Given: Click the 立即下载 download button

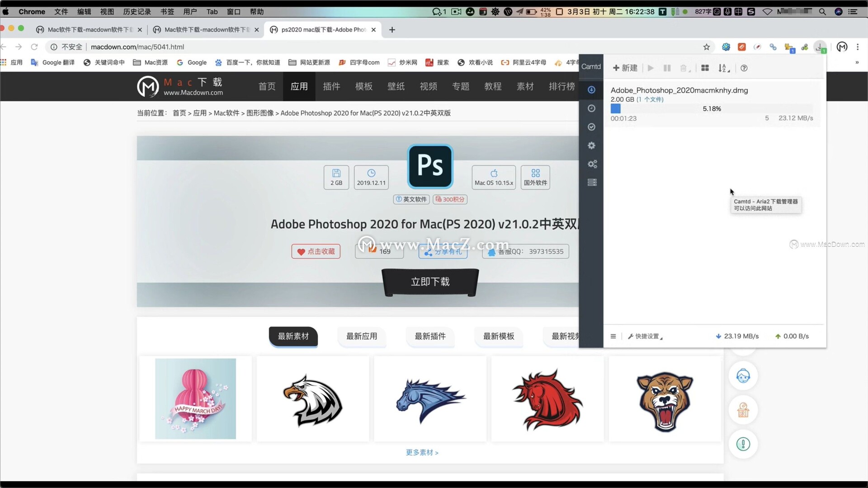Looking at the screenshot, I should pos(430,282).
